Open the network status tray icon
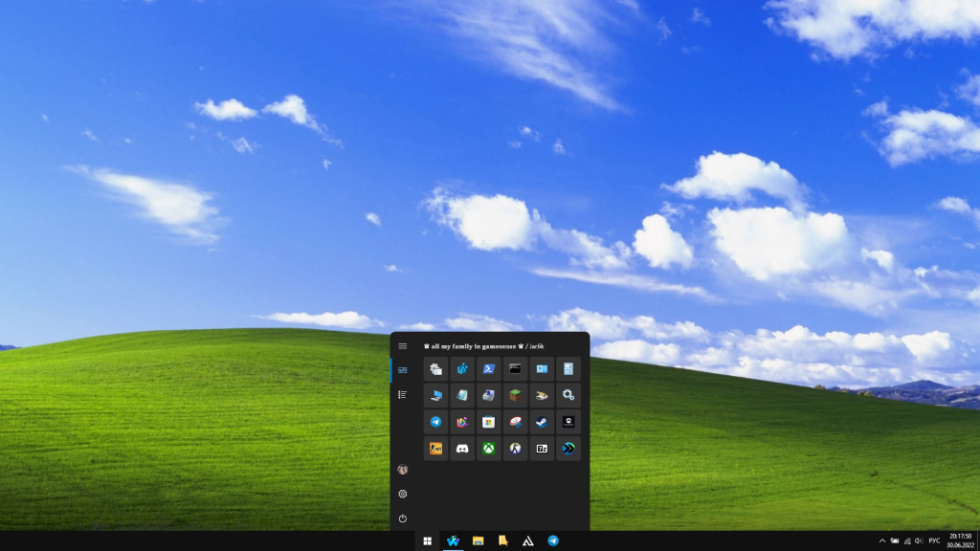The width and height of the screenshot is (980, 551). pyautogui.click(x=907, y=541)
